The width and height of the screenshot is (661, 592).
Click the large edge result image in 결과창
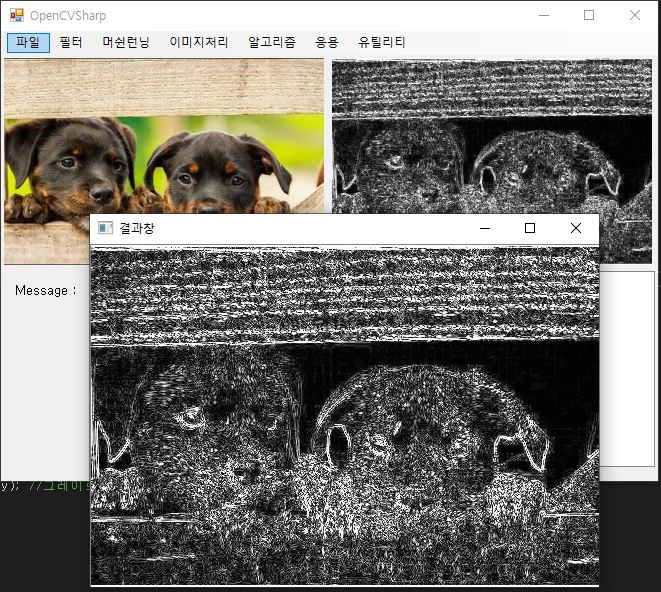[345, 416]
